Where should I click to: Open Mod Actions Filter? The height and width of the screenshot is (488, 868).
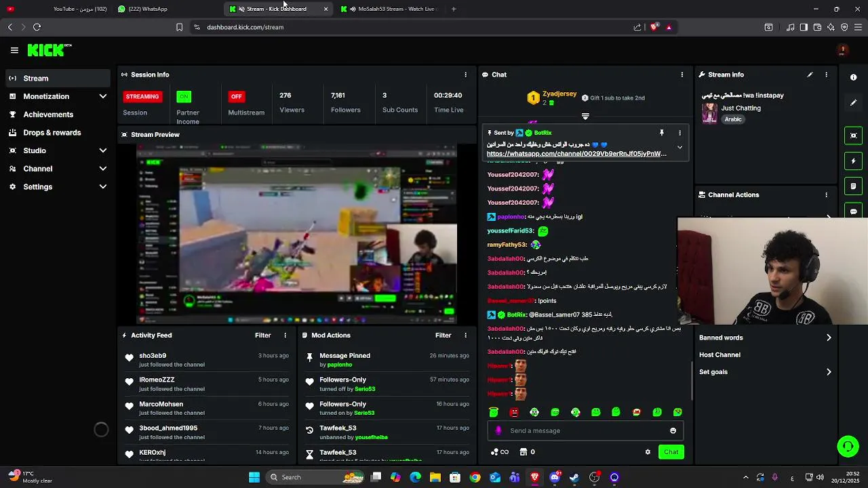(443, 335)
